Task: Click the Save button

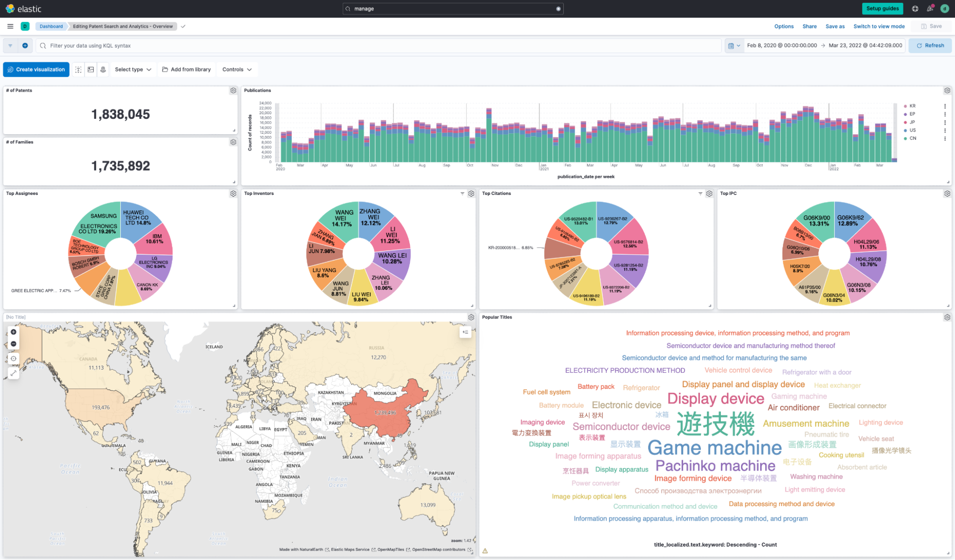Action: click(931, 26)
